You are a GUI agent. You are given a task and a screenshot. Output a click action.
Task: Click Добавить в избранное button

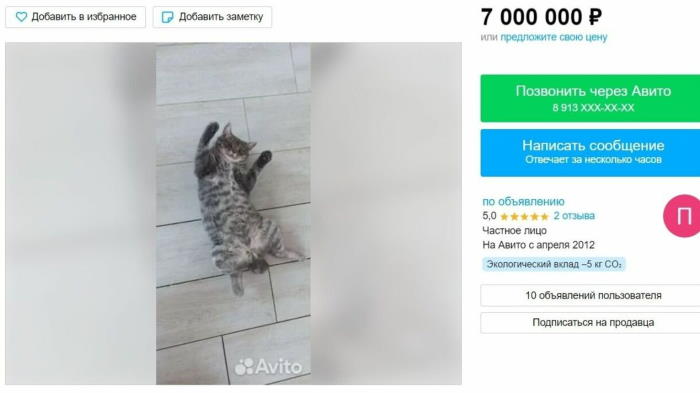(x=75, y=17)
